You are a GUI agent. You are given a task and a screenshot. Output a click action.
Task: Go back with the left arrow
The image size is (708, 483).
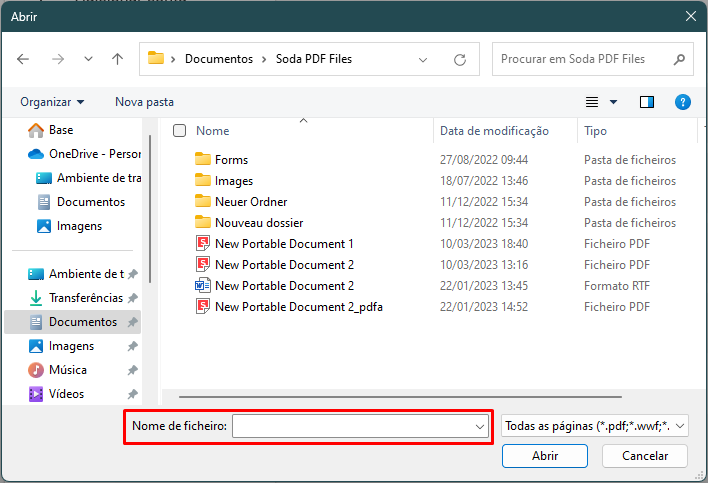(x=23, y=59)
